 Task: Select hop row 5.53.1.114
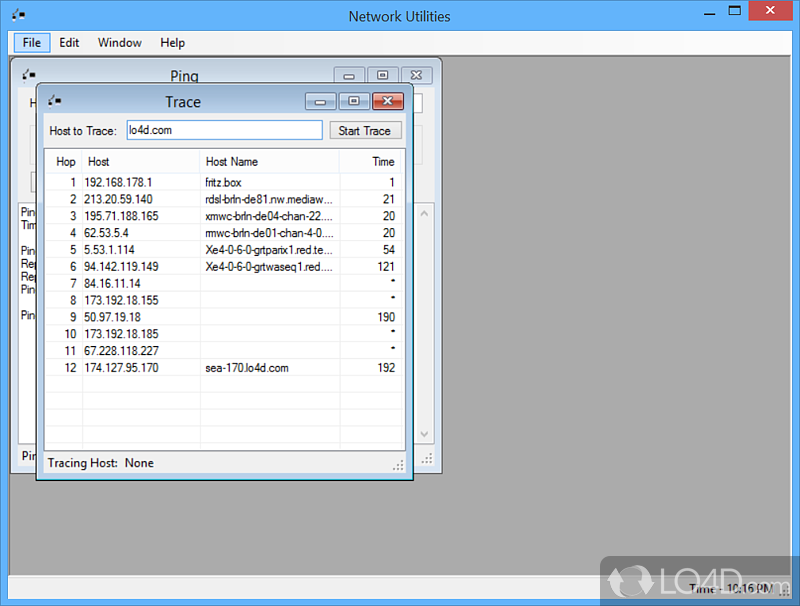point(223,249)
